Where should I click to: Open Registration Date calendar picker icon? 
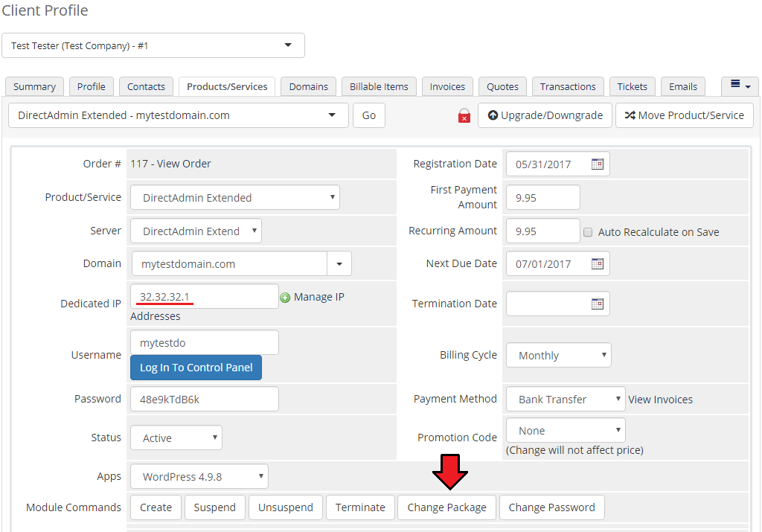(598, 164)
